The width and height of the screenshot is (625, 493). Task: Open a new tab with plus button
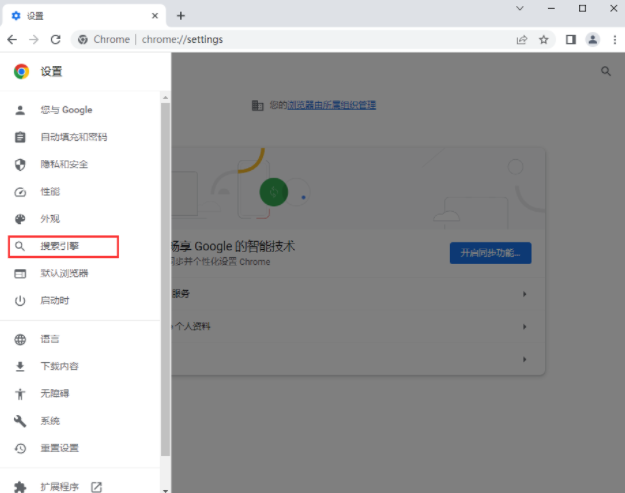(181, 16)
